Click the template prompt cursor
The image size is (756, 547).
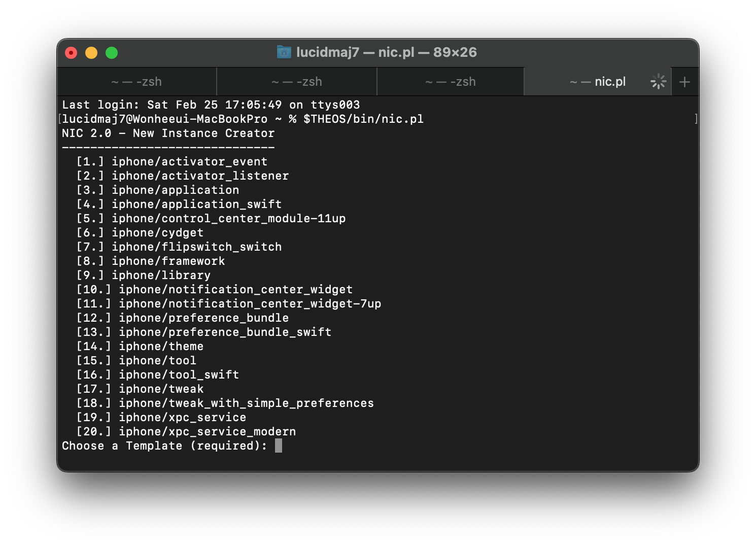click(x=279, y=446)
